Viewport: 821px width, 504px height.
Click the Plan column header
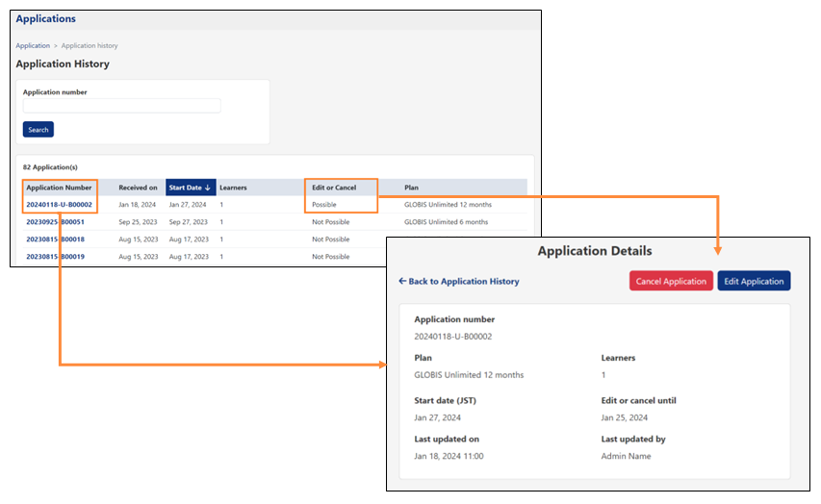pyautogui.click(x=411, y=188)
